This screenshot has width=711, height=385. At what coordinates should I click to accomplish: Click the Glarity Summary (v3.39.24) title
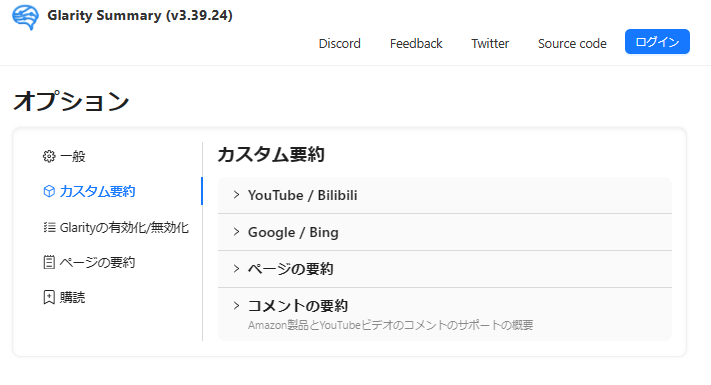(140, 15)
